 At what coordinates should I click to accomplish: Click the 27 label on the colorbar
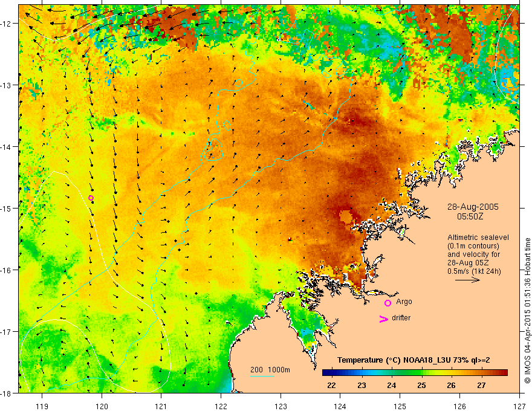click(x=481, y=385)
